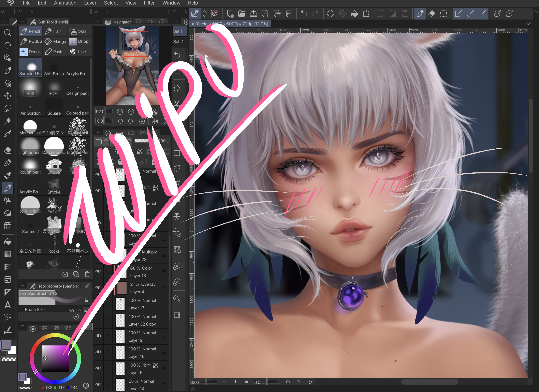Export as PNG from command bar

pos(277,14)
